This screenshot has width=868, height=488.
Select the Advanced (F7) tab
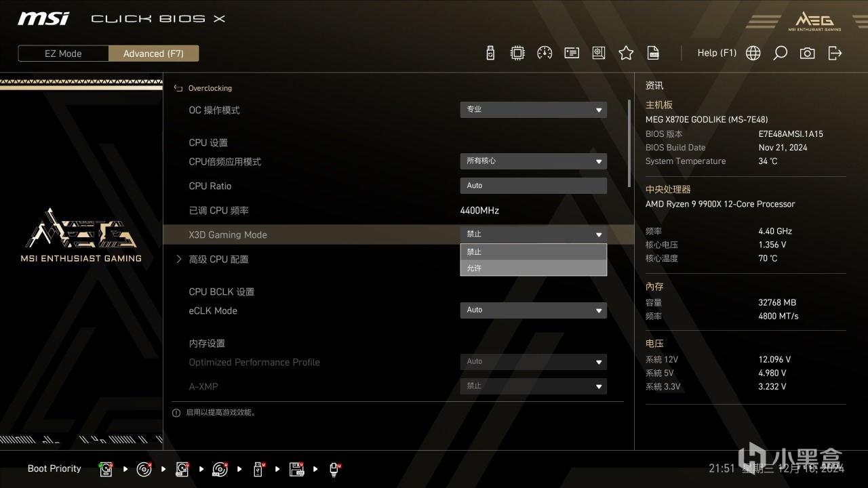click(153, 54)
